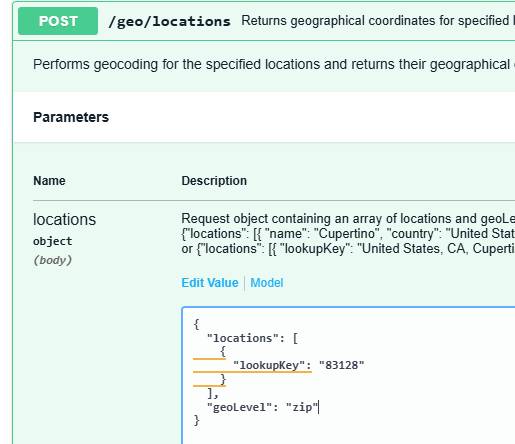Click the "Parameters" section heading

pyautogui.click(x=71, y=117)
